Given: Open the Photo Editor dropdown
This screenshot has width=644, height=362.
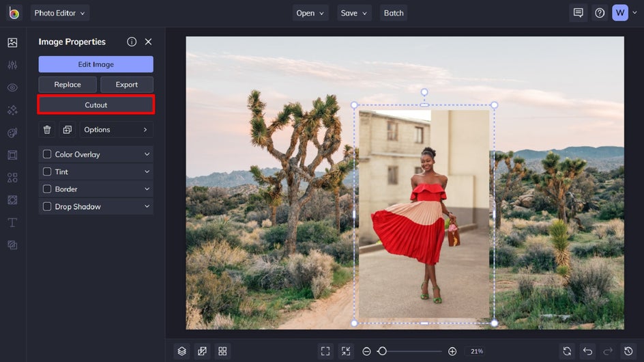Looking at the screenshot, I should (60, 13).
